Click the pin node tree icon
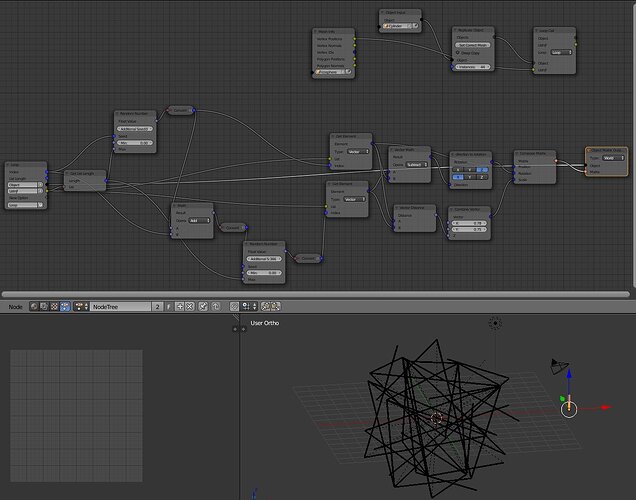The width and height of the screenshot is (636, 500). [x=203, y=307]
